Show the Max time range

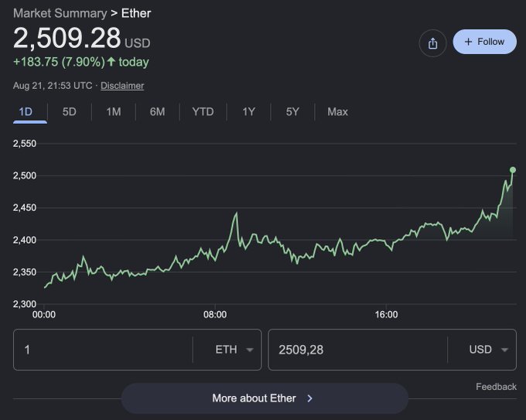click(x=337, y=111)
